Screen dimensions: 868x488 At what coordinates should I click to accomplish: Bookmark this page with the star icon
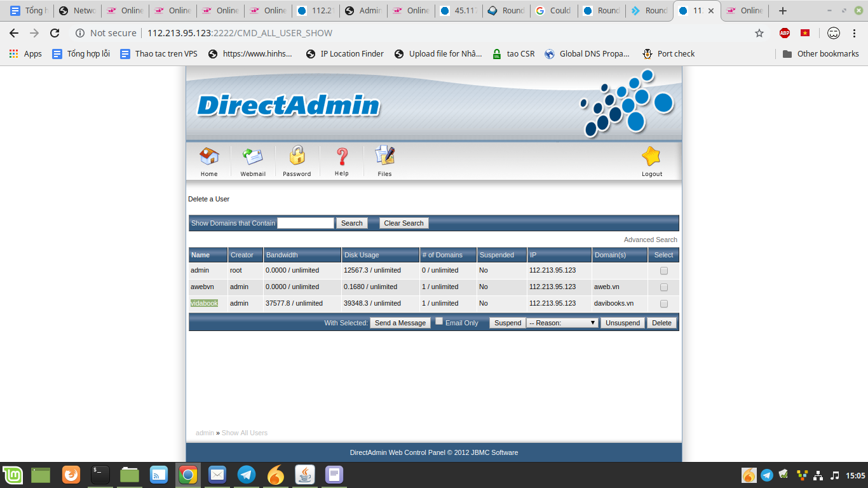[x=759, y=33]
